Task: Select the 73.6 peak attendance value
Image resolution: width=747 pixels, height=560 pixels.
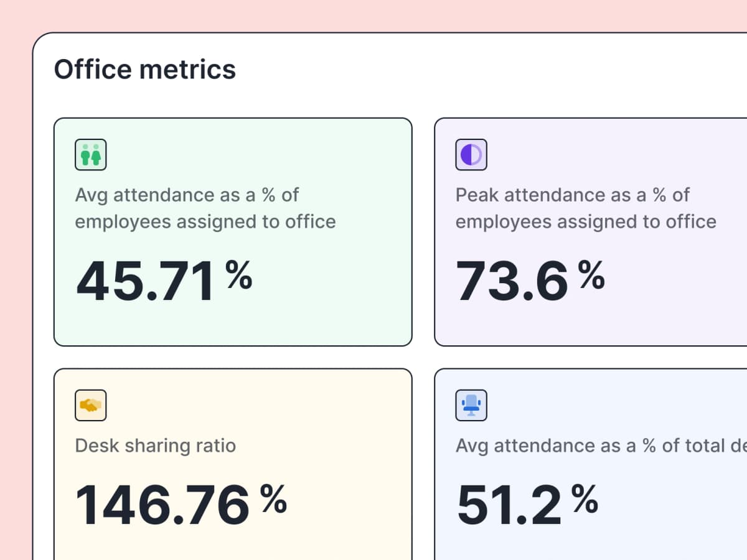Action: [512, 282]
